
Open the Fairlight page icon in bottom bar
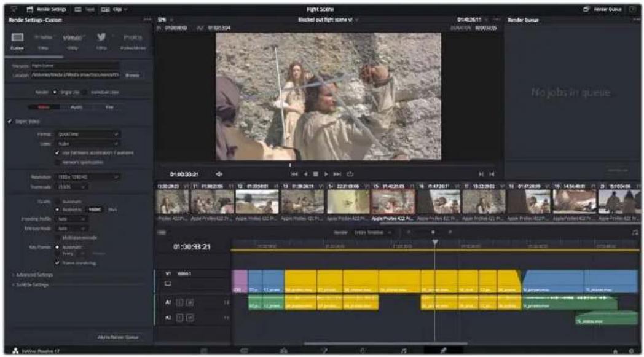point(404,350)
